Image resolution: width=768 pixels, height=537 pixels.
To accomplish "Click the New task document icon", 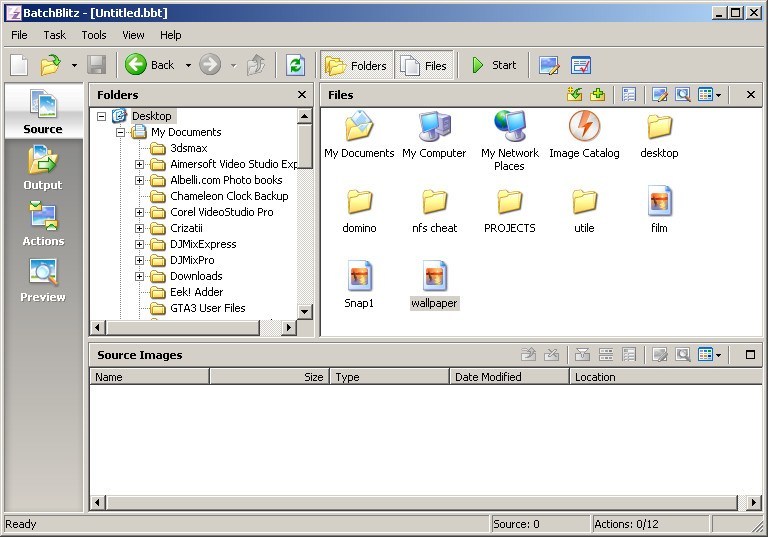I will click(19, 65).
